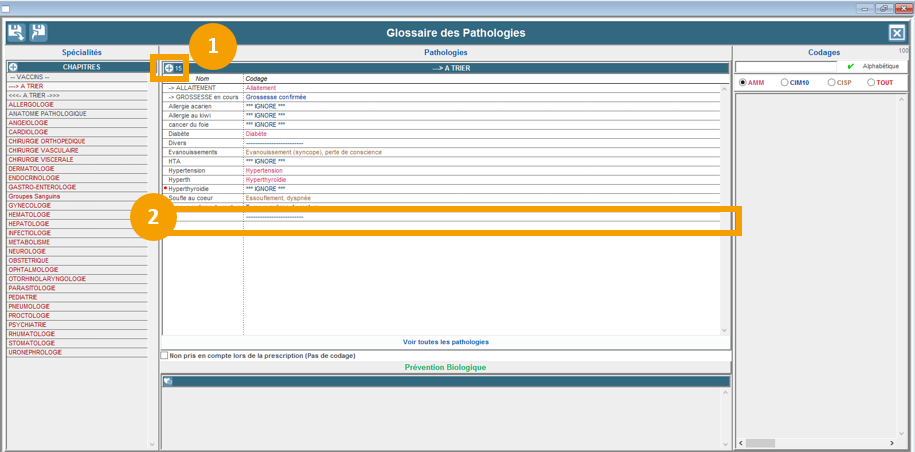
Task: Open the CARDIOLOGIE chapter
Action: point(28,132)
